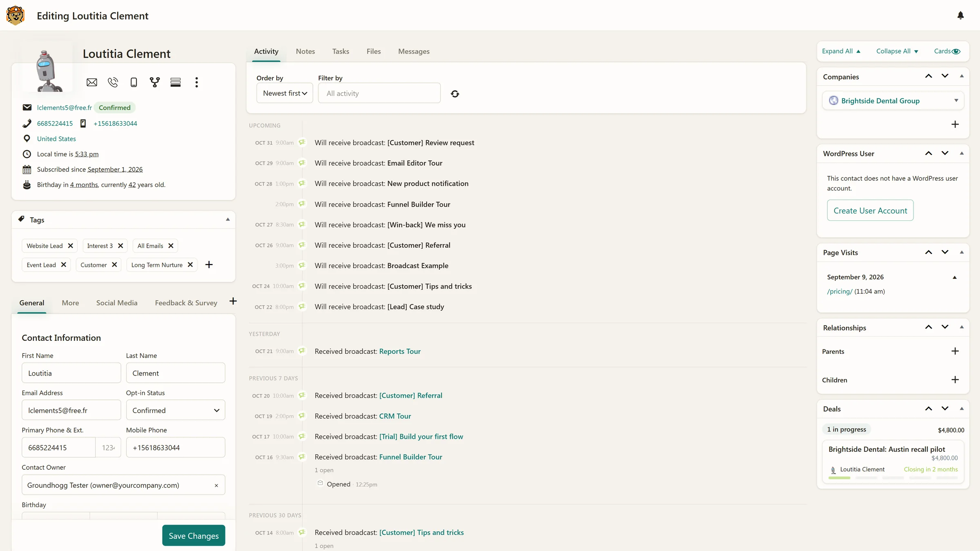Screen dimensions: 980x551
Task: Switch to the Notes tab
Action: pyautogui.click(x=305, y=51)
